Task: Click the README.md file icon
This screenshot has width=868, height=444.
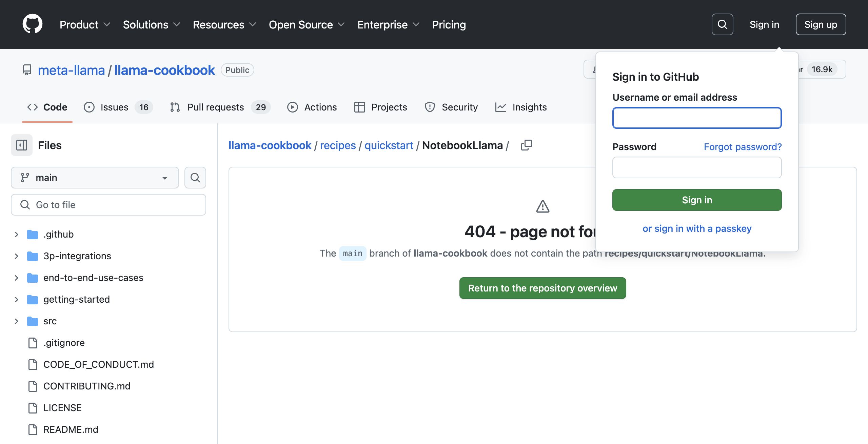Action: point(33,429)
